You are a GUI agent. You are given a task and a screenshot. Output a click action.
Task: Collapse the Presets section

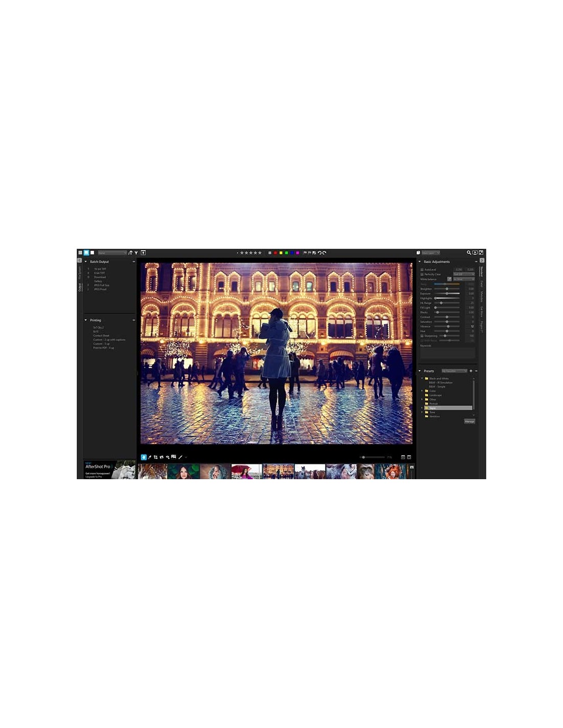point(420,371)
